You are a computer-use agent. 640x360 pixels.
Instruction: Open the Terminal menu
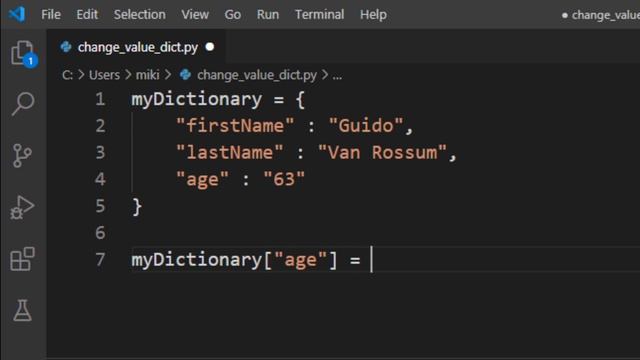pos(320,15)
